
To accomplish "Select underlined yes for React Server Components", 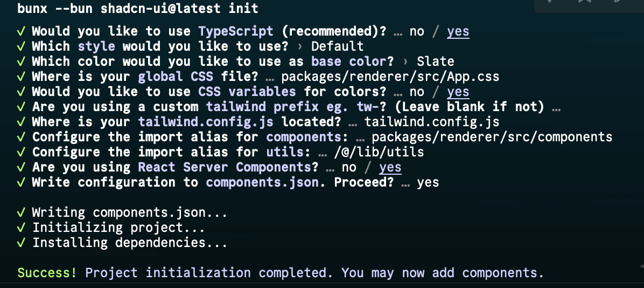I will tap(390, 168).
